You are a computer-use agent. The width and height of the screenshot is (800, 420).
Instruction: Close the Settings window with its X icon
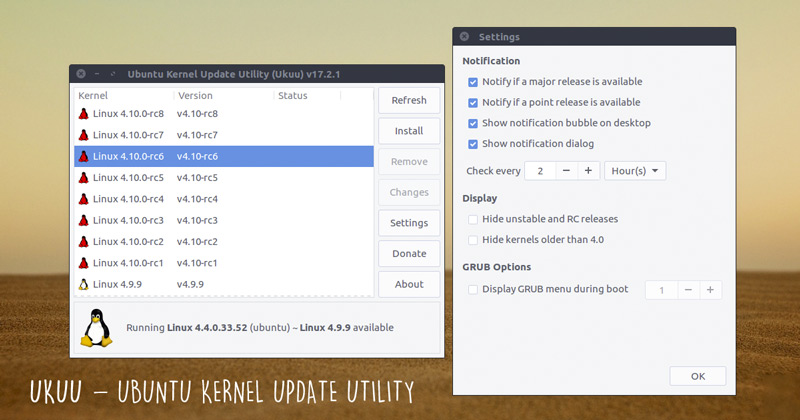pyautogui.click(x=464, y=37)
